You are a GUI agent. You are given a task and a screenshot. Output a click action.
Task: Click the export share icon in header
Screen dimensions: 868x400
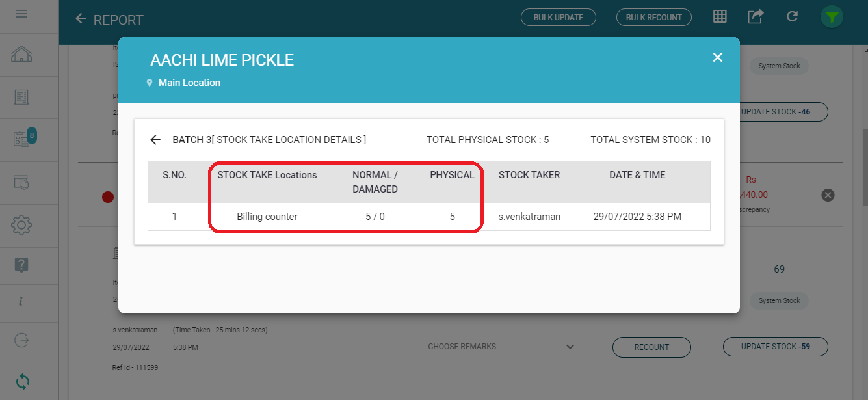[x=756, y=17]
